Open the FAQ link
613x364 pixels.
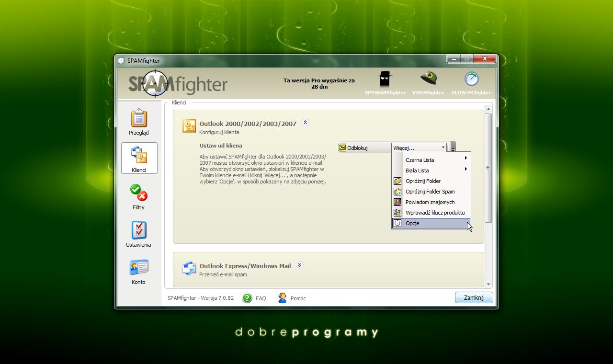[x=261, y=298]
